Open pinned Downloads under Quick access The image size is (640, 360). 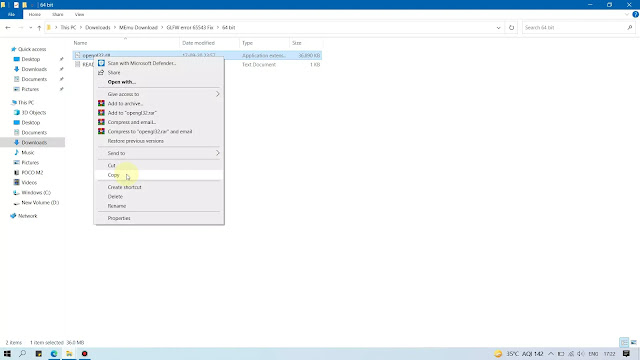34,69
